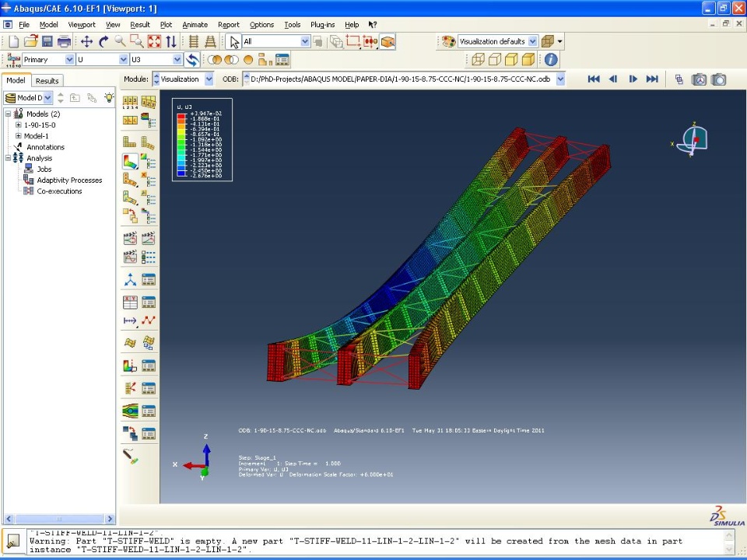The width and height of the screenshot is (747, 560).
Task: Toggle filled render style
Action: click(511, 60)
